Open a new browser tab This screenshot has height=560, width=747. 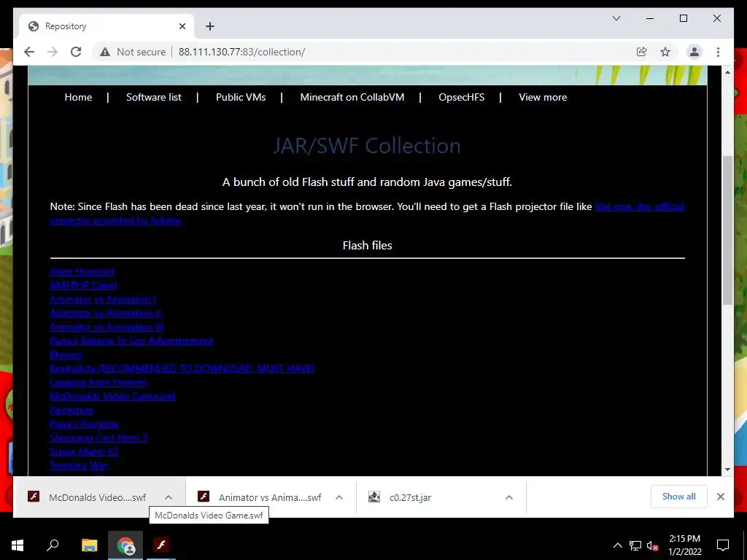(210, 26)
